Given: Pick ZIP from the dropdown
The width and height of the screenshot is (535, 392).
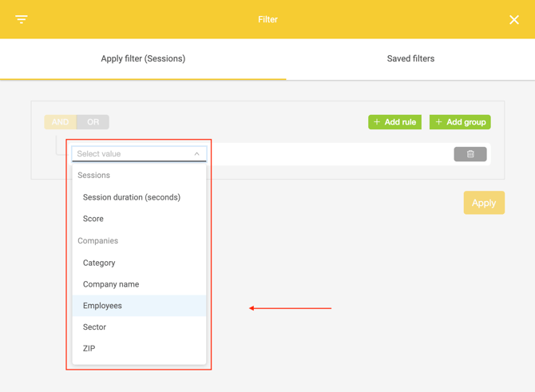Looking at the screenshot, I should 89,349.
